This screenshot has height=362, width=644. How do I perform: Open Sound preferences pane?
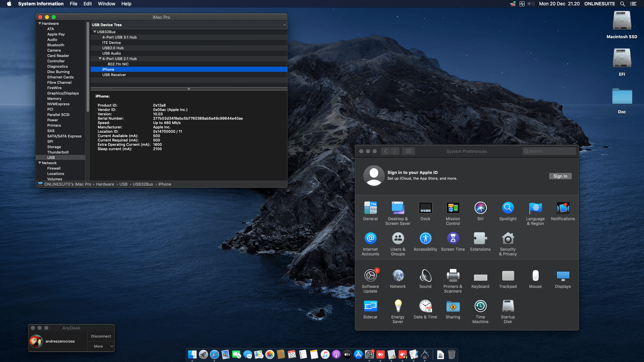(425, 279)
